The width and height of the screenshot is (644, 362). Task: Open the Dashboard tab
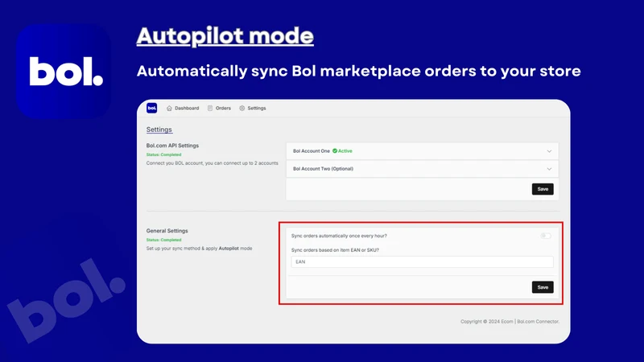pyautogui.click(x=183, y=109)
